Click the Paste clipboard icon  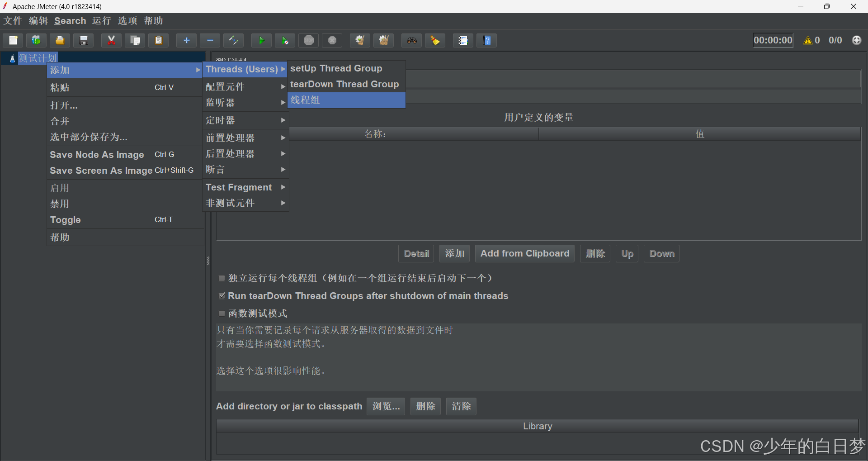click(x=159, y=40)
